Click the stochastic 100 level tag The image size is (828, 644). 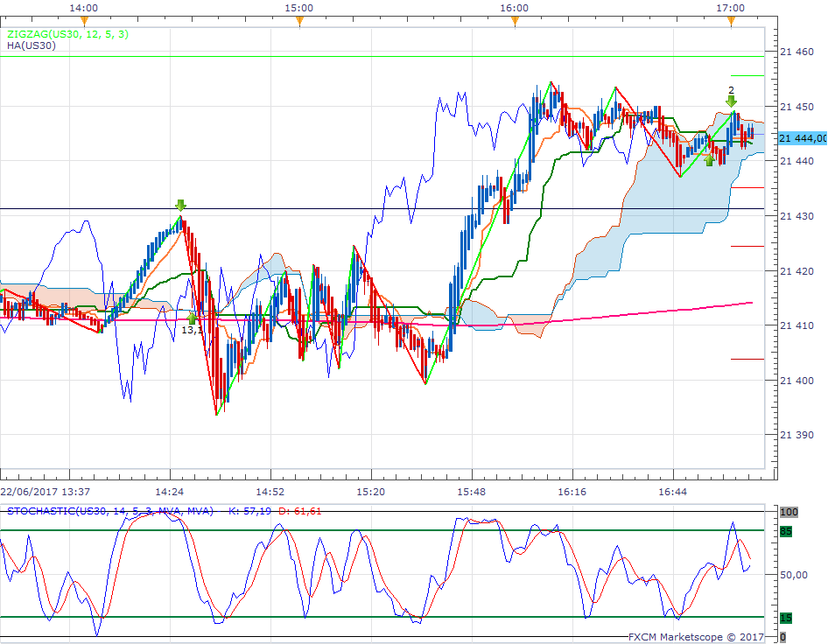pyautogui.click(x=789, y=512)
